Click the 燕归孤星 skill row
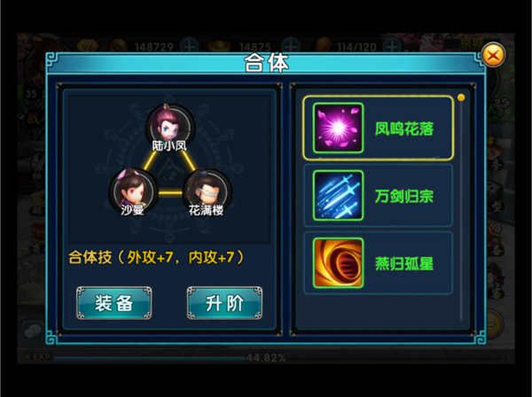Screen dimensions: 532x397 (379, 263)
